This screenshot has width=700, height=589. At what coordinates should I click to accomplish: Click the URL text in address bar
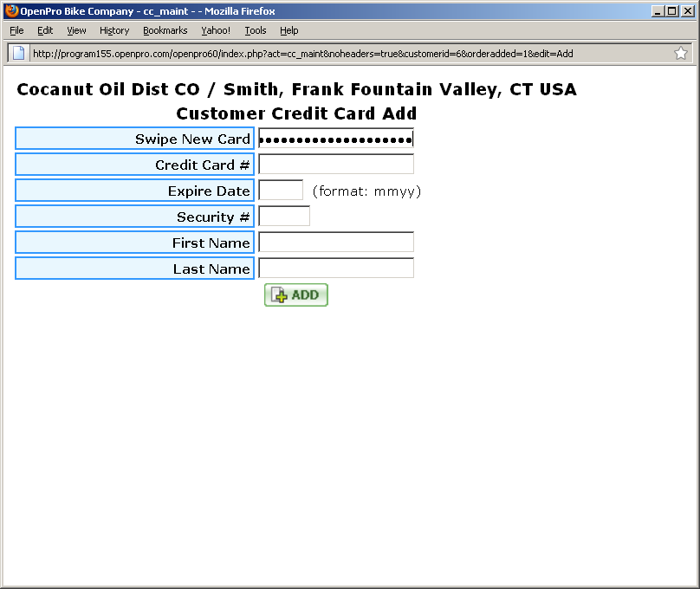tap(303, 54)
